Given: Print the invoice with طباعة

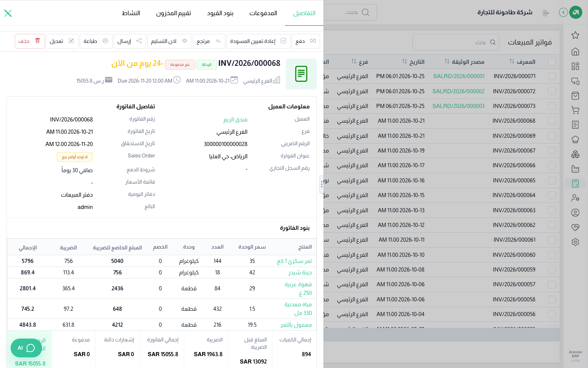Looking at the screenshot, I should tap(96, 41).
